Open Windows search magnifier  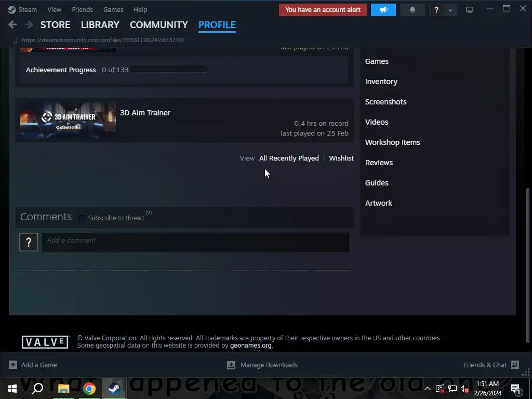37,388
